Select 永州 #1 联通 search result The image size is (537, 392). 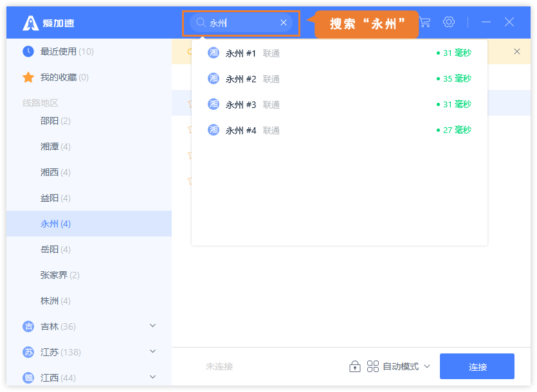tap(340, 53)
